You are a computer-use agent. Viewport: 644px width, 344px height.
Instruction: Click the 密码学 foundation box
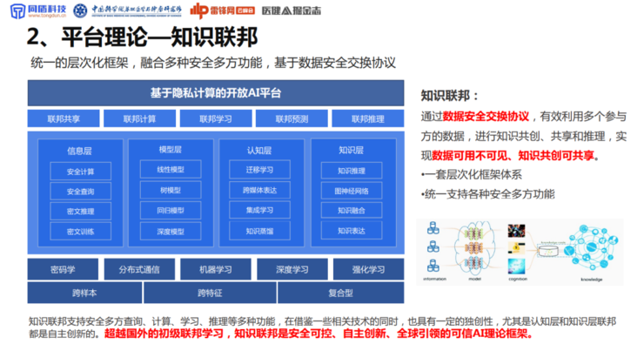pos(63,270)
